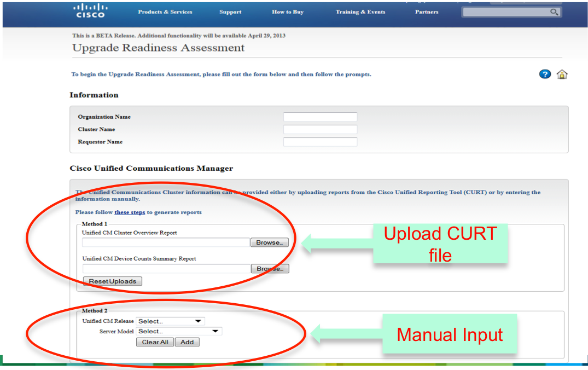The width and height of the screenshot is (588, 370).
Task: Open Training & Events menu
Action: [x=360, y=12]
